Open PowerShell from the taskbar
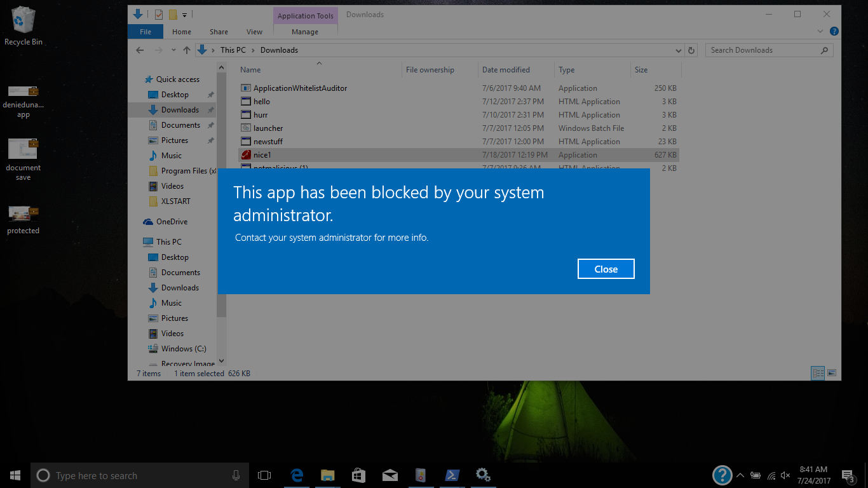 [452, 475]
